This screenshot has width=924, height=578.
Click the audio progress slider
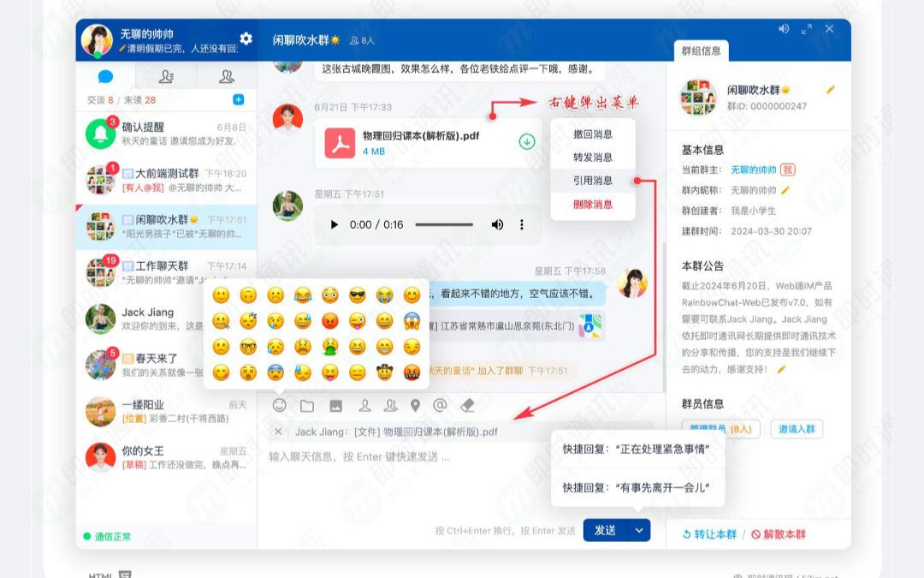point(444,224)
